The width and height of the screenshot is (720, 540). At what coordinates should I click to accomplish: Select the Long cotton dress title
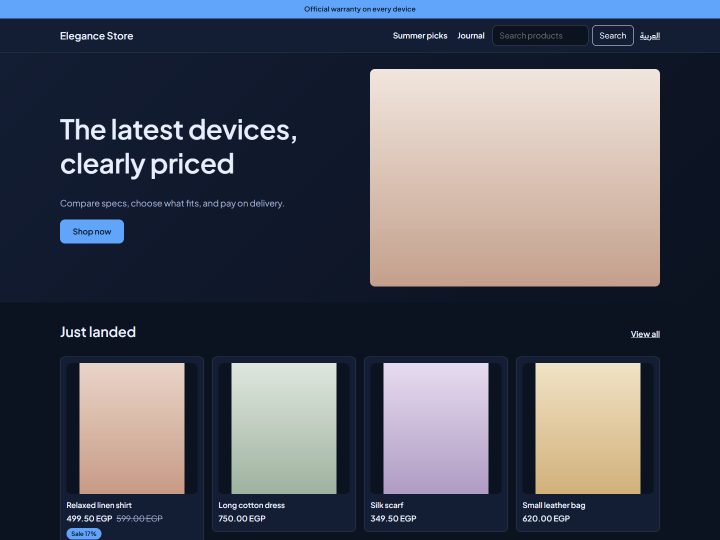[x=252, y=505]
